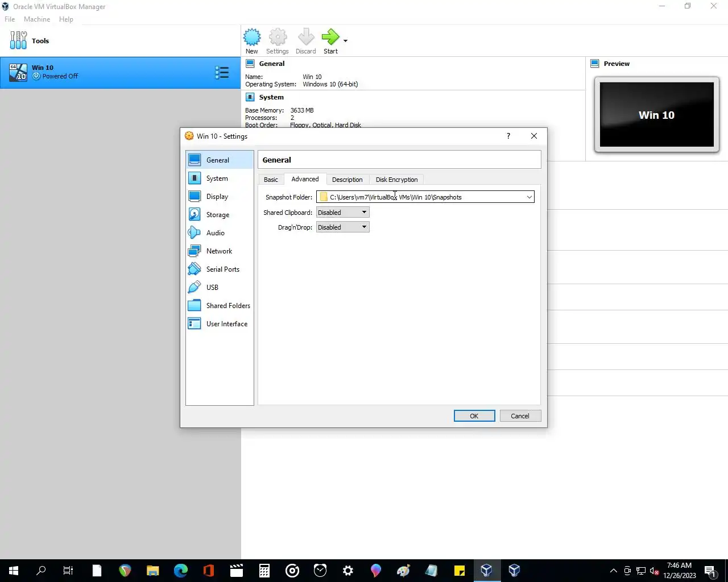Click the dialog help question mark
Viewport: 728px width, 582px height.
508,136
